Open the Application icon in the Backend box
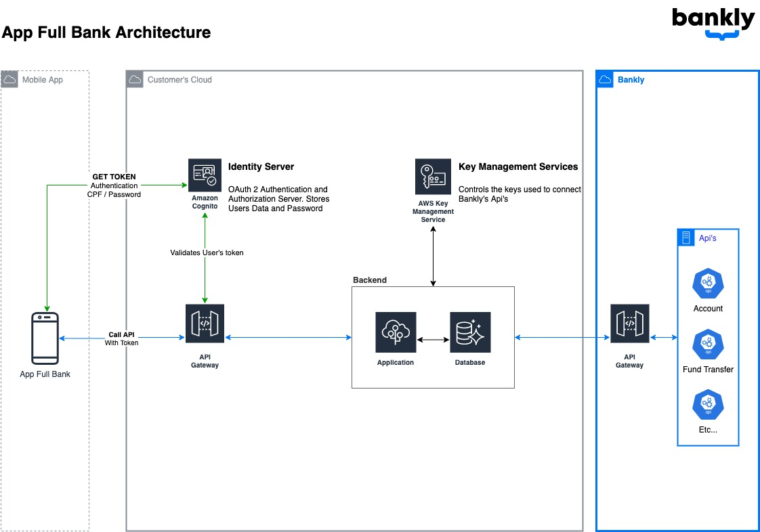Viewport: 760px width, 532px height. click(396, 332)
